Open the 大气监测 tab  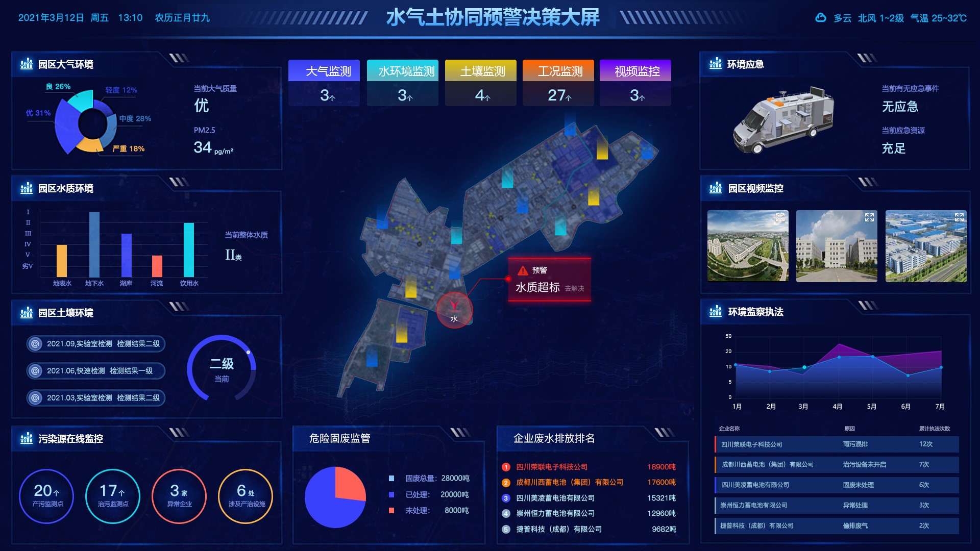[x=328, y=71]
